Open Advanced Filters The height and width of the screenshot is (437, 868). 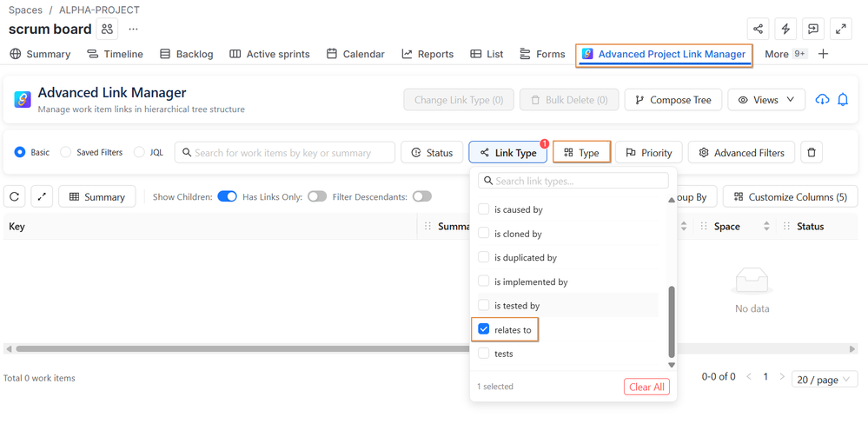tap(741, 152)
